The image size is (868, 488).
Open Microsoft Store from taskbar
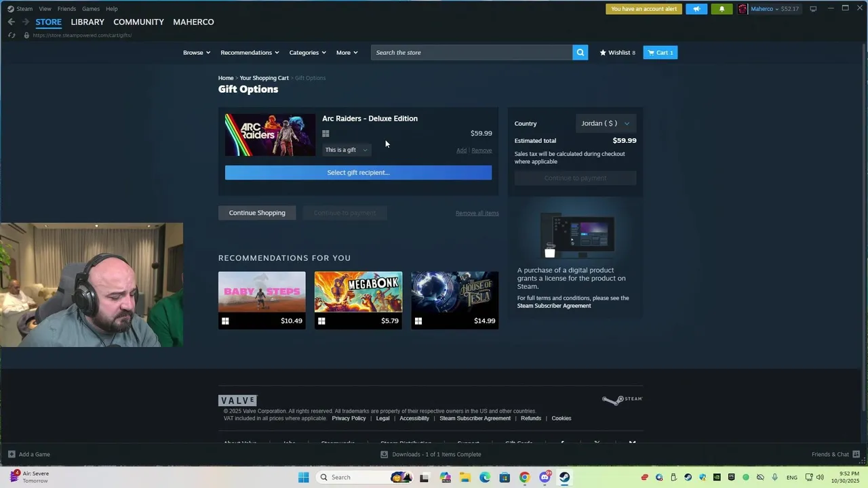[x=505, y=477]
